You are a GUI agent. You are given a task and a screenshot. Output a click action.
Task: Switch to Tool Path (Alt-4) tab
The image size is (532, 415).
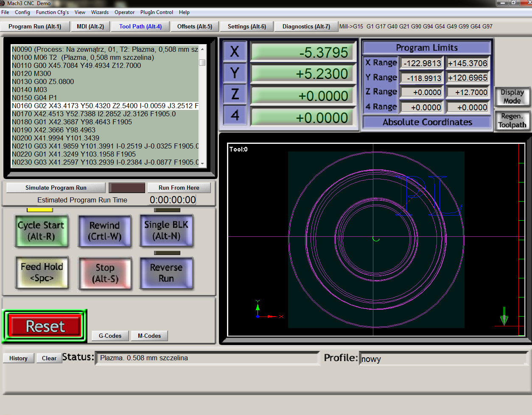pyautogui.click(x=140, y=26)
